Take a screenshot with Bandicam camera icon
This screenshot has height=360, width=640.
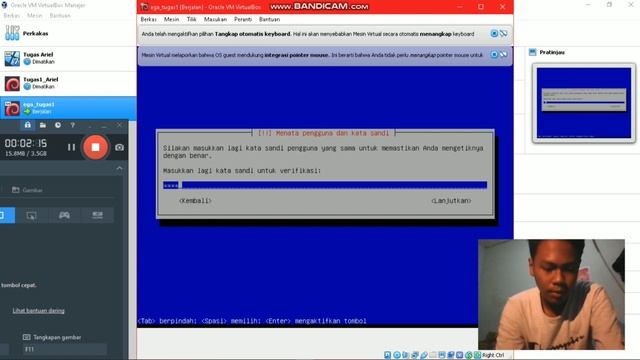(119, 147)
